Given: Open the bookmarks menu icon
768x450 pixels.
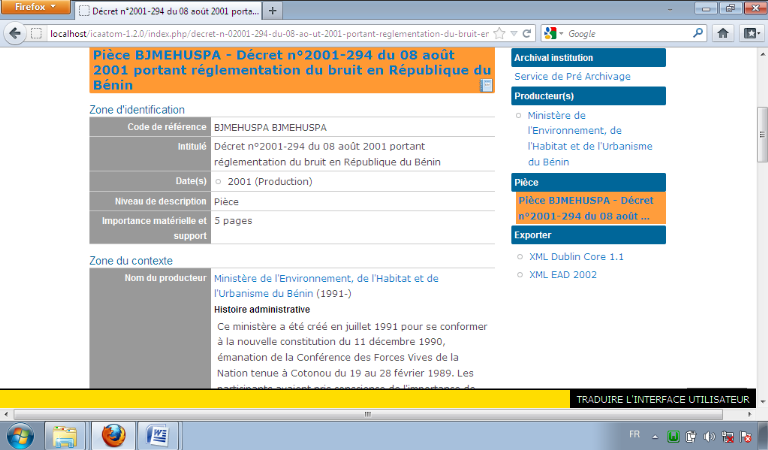Looking at the screenshot, I should pyautogui.click(x=751, y=33).
